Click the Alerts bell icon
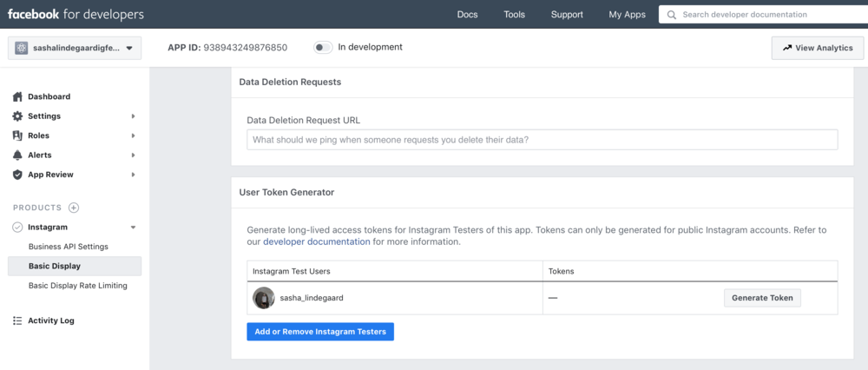Image resolution: width=868 pixels, height=370 pixels. click(x=17, y=155)
